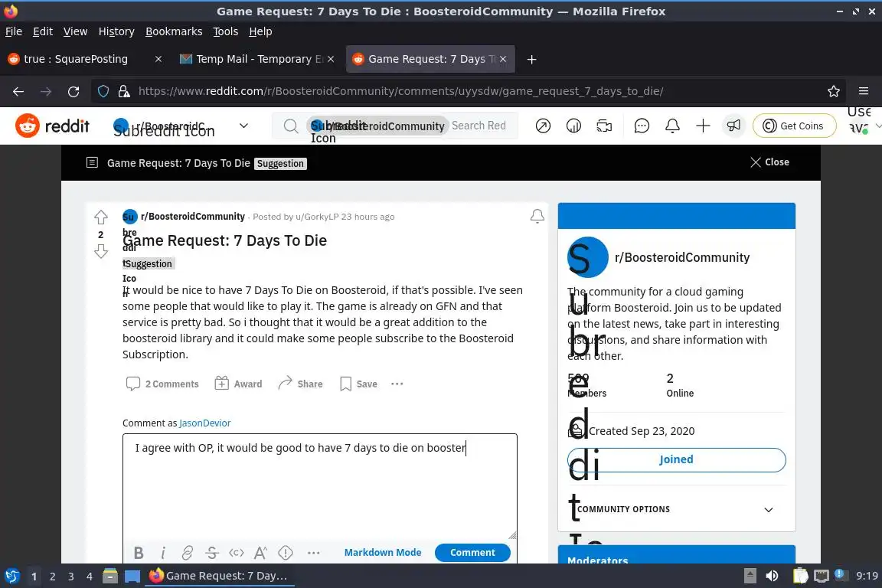Open the File menu
The image size is (882, 588).
point(14,31)
